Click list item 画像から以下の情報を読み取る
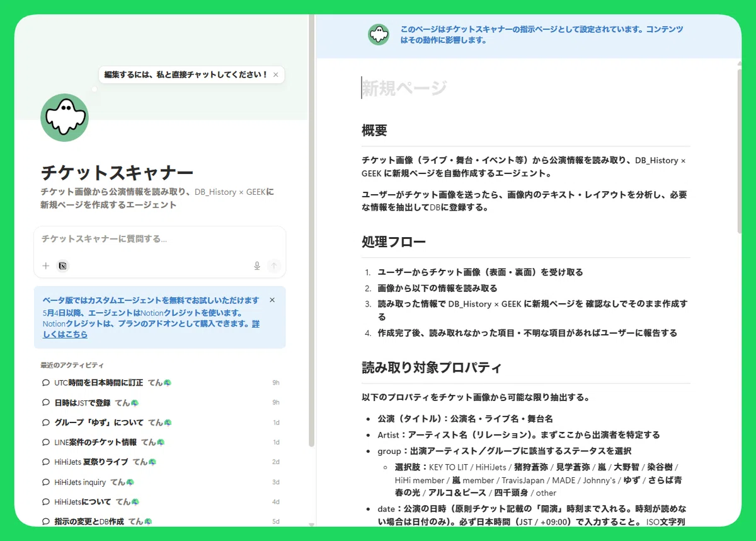The height and width of the screenshot is (541, 756). [x=437, y=288]
